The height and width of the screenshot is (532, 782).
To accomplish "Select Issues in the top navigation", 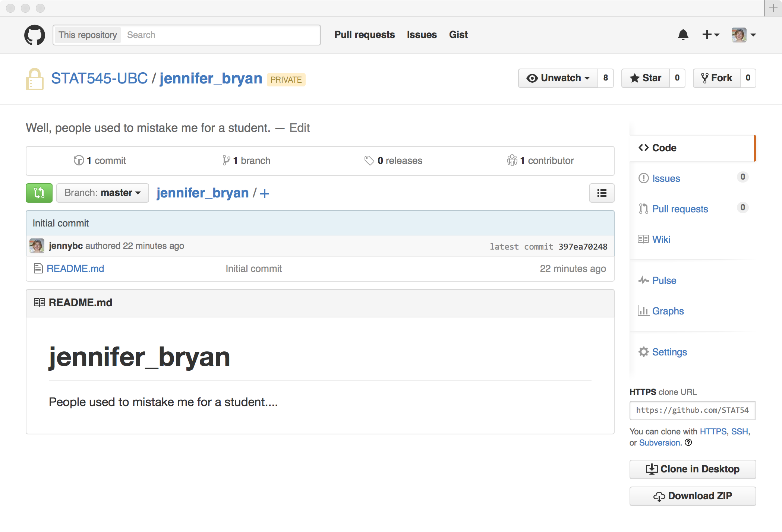I will [422, 35].
